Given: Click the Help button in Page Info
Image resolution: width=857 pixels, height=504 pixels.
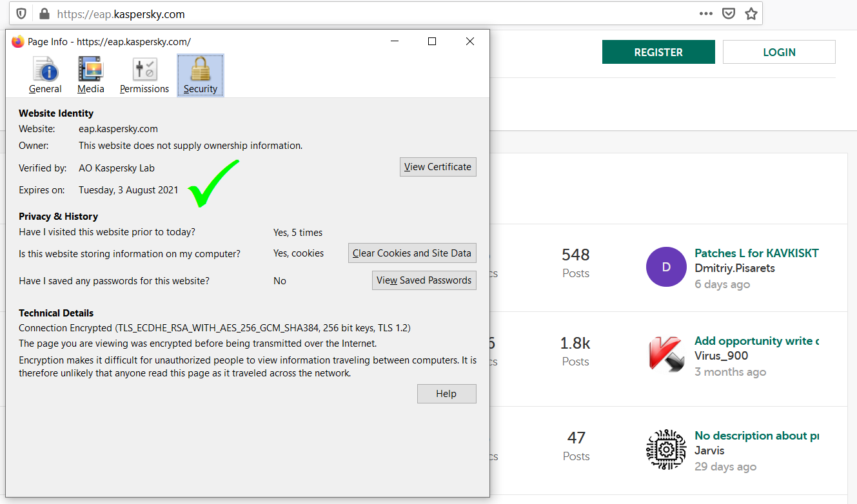Looking at the screenshot, I should [446, 394].
